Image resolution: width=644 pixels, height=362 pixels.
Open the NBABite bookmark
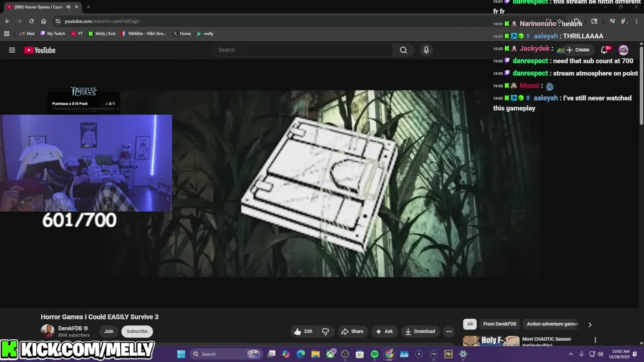[143, 34]
